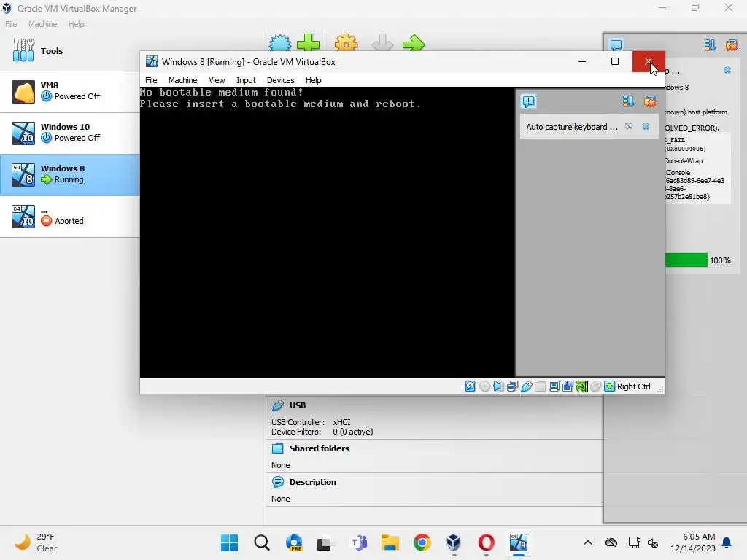Click the green 100% progress bar
Viewport: 747px width, 560px height.
click(686, 260)
